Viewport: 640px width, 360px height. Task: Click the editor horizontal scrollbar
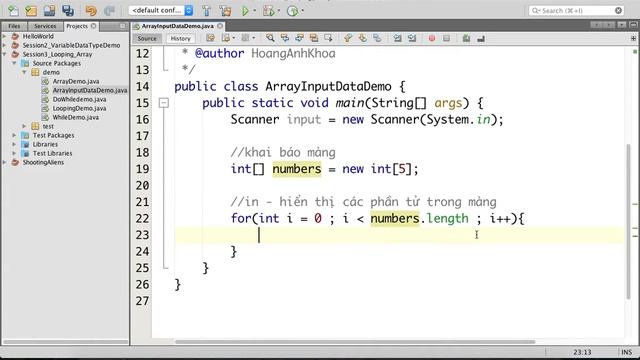(x=355, y=342)
